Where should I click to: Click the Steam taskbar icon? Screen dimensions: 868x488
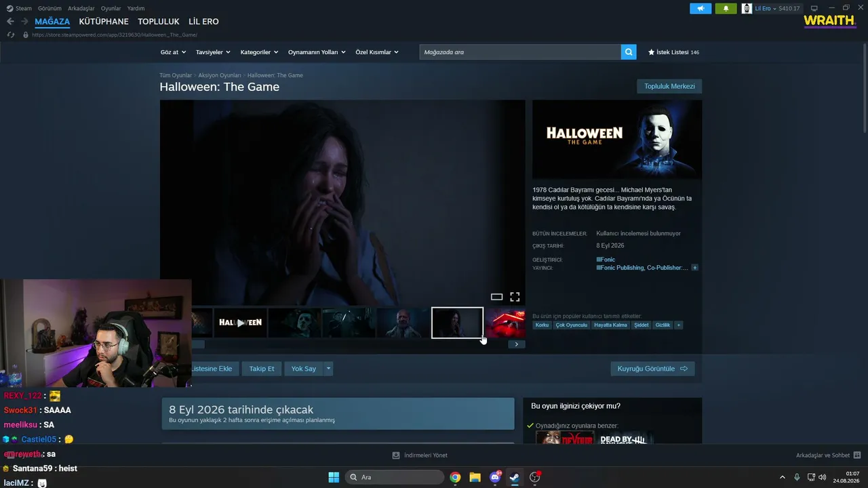tap(515, 477)
